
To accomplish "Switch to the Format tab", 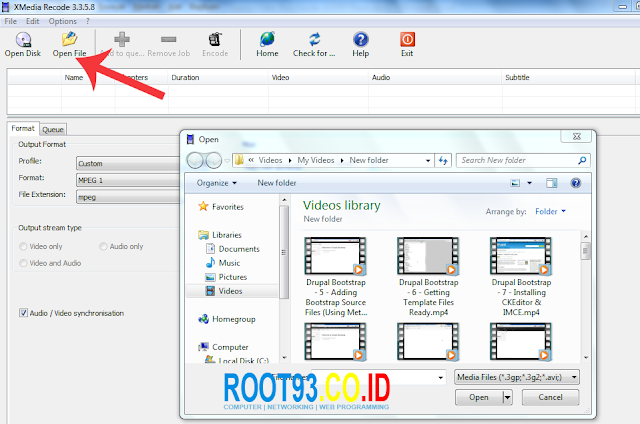I will pos(23,128).
